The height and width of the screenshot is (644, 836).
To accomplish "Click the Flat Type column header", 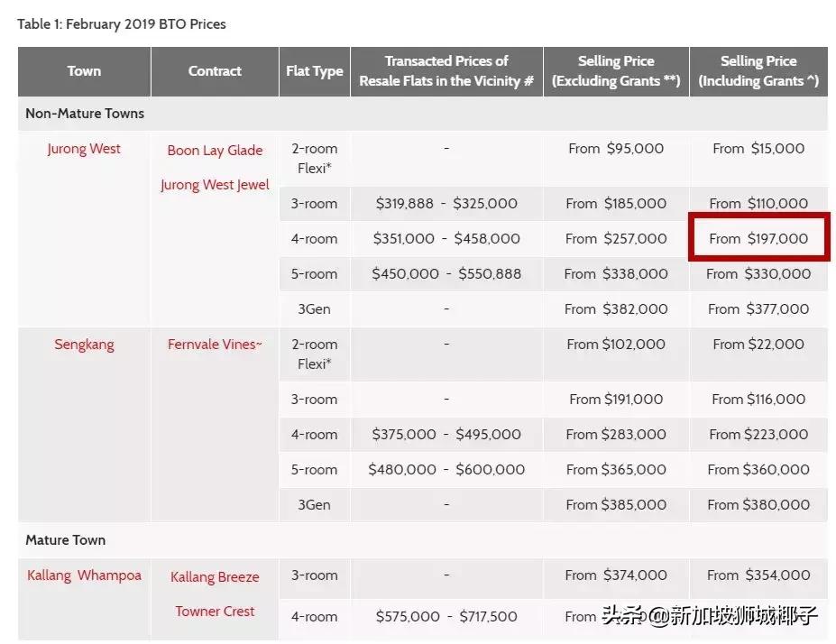I will 314,71.
